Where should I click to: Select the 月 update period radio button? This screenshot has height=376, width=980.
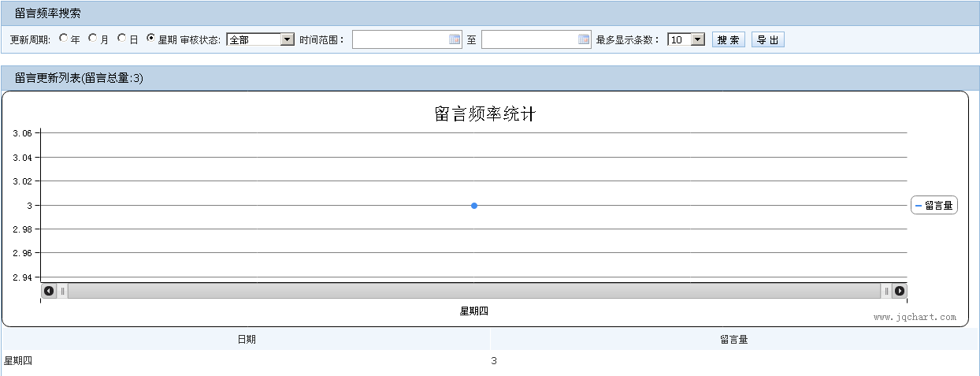coord(93,38)
